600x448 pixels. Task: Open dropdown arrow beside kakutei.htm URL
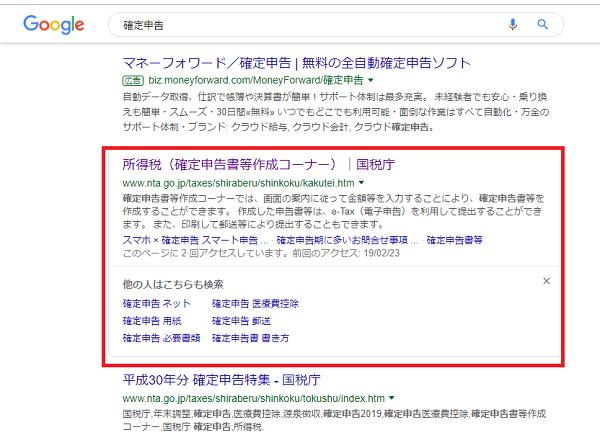(361, 183)
